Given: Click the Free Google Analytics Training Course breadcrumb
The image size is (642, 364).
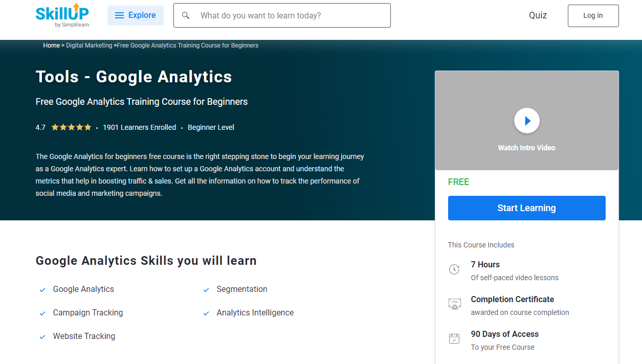Looking at the screenshot, I should point(188,45).
